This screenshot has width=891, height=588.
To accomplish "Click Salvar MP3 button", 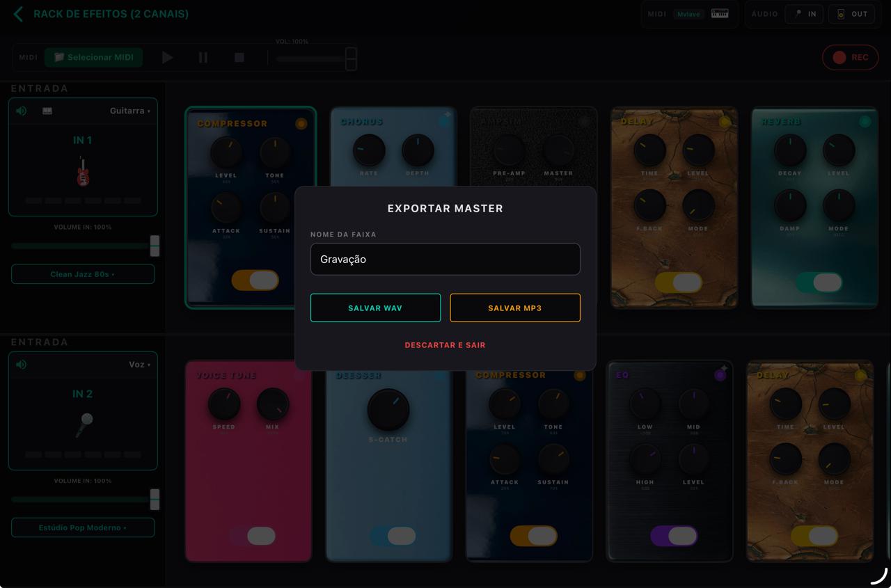I will pyautogui.click(x=515, y=308).
